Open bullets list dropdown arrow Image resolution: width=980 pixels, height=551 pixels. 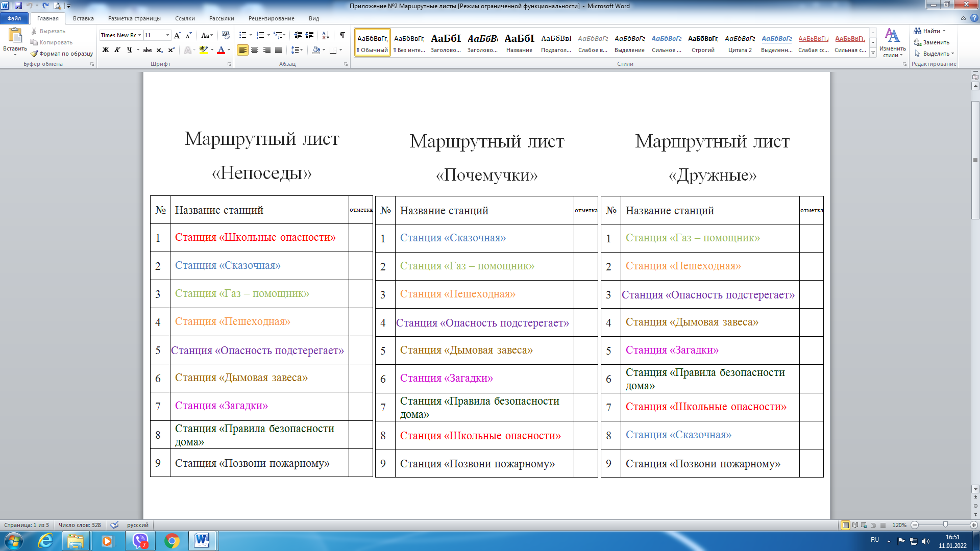coord(251,35)
